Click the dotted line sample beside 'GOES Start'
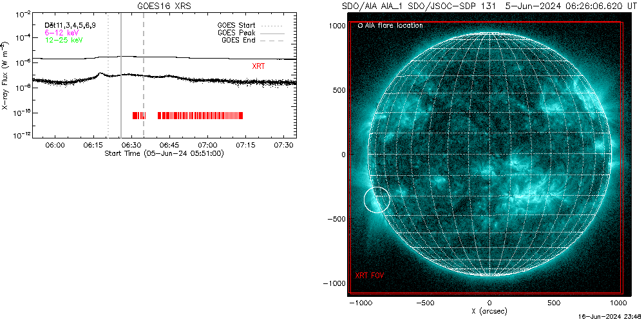Viewport: 644px width, 322px height. [x=272, y=25]
